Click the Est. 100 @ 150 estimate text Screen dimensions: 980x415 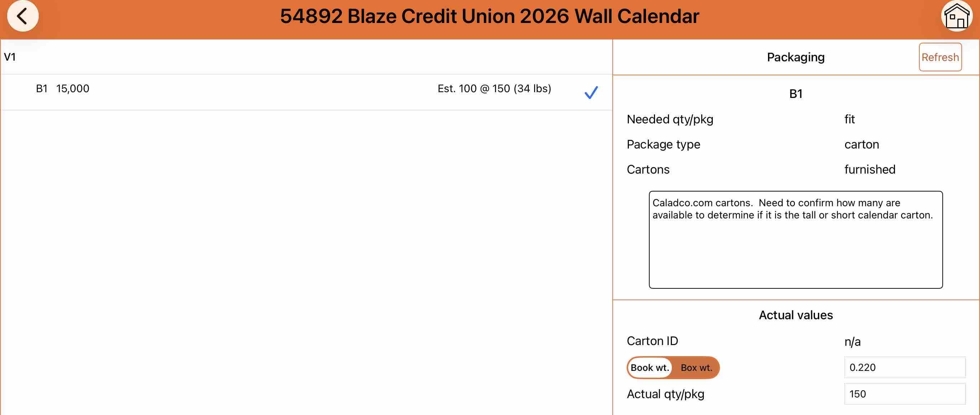pos(494,89)
